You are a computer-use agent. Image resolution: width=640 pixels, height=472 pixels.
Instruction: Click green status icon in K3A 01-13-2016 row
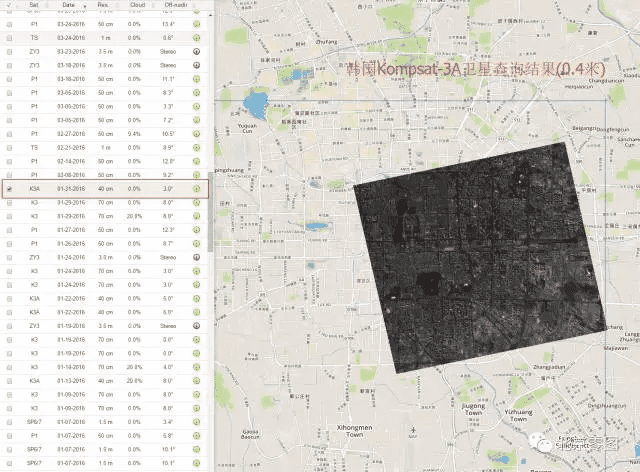(x=196, y=381)
